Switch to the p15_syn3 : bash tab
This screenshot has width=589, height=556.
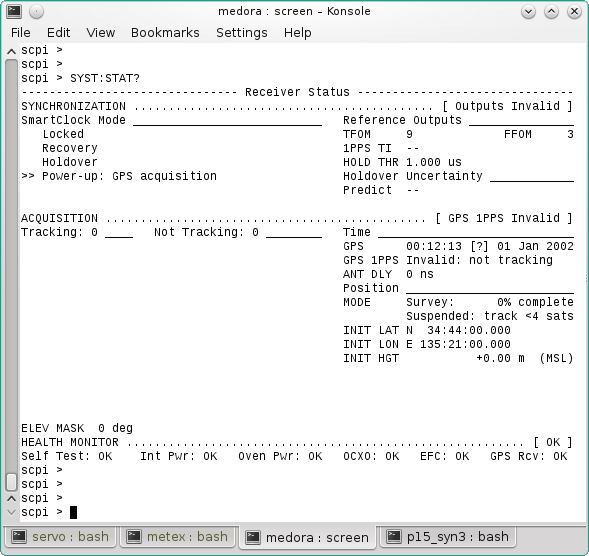(x=447, y=536)
